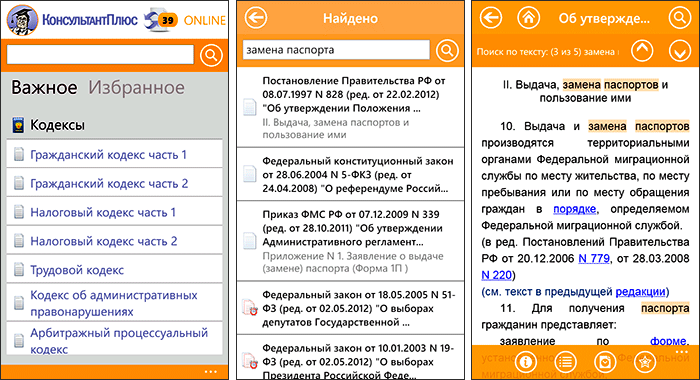The image size is (700, 380).
Task: Click the document icon beside Трудовой кодекс
Action: pyautogui.click(x=19, y=269)
